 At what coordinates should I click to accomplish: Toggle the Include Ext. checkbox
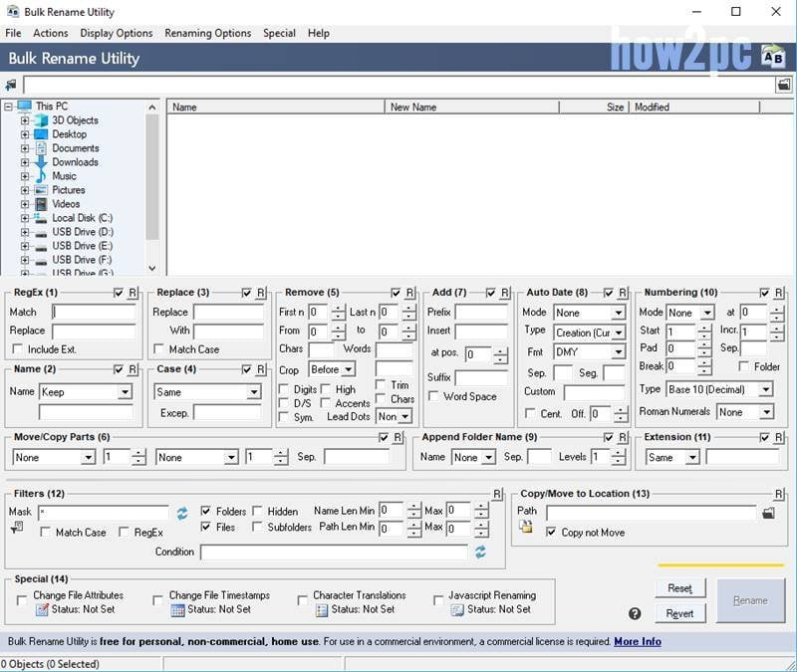tap(17, 349)
